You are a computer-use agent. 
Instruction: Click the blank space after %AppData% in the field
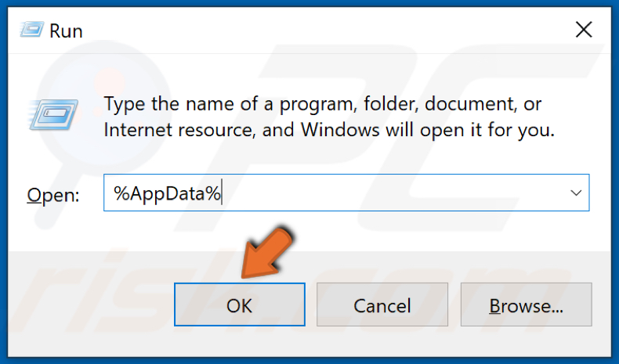point(391,193)
